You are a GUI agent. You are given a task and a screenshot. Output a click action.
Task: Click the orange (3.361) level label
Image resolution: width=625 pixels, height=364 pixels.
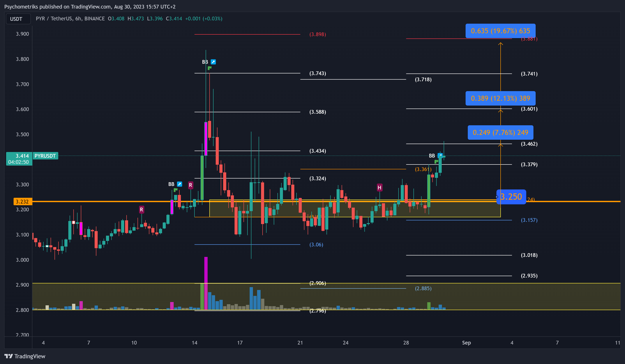pos(423,169)
